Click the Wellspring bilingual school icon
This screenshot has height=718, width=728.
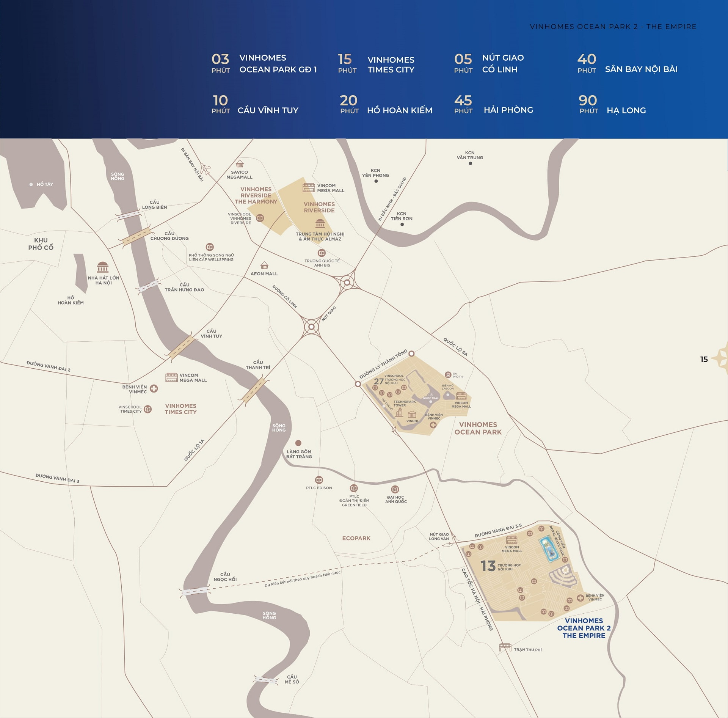tap(210, 247)
